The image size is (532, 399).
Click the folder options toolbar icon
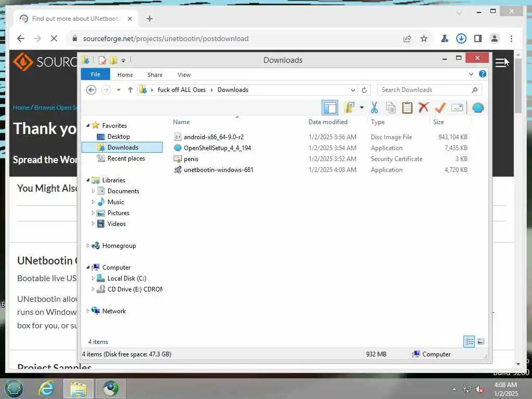[x=349, y=108]
